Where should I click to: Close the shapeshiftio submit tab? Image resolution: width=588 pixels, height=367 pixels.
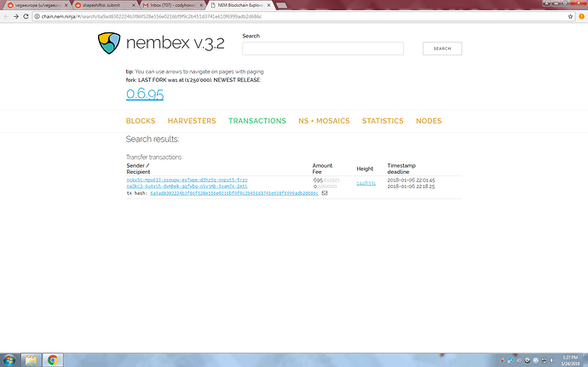coord(134,6)
